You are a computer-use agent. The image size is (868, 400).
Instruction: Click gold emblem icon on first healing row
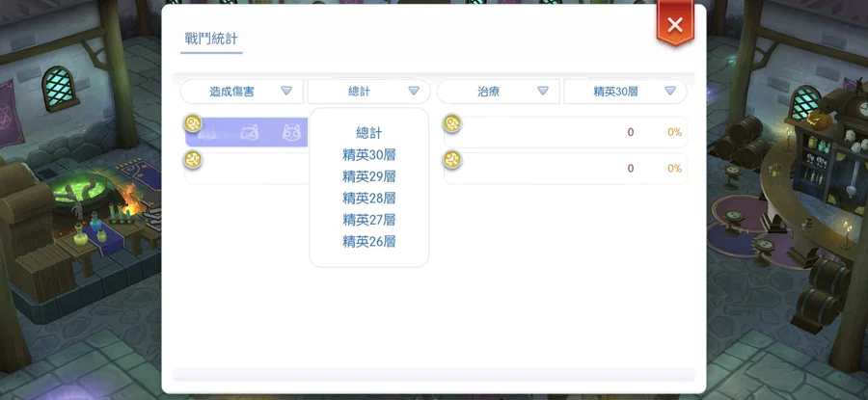[452, 123]
